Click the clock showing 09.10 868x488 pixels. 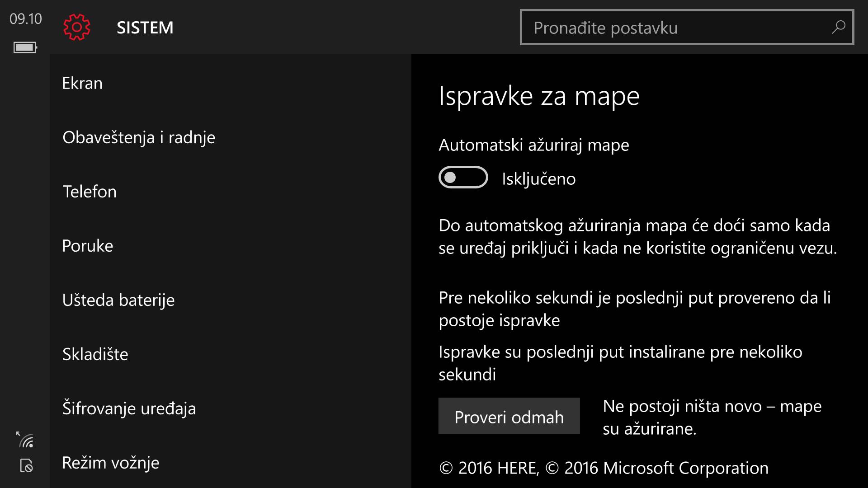tap(26, 19)
